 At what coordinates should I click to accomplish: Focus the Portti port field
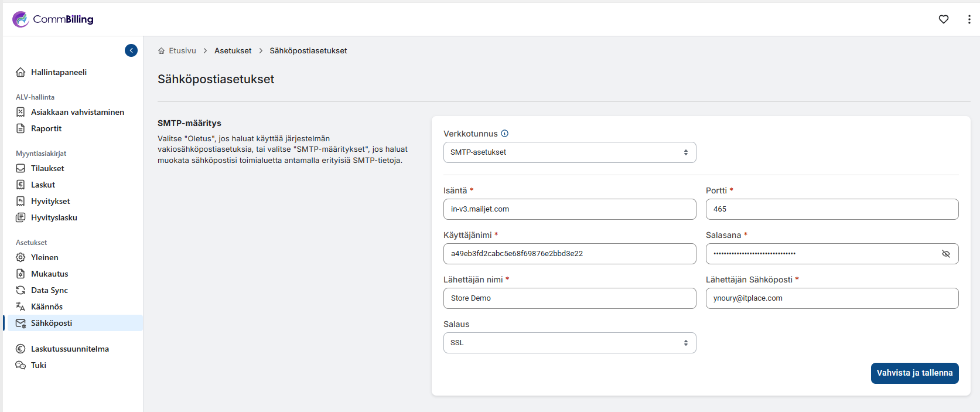(832, 209)
